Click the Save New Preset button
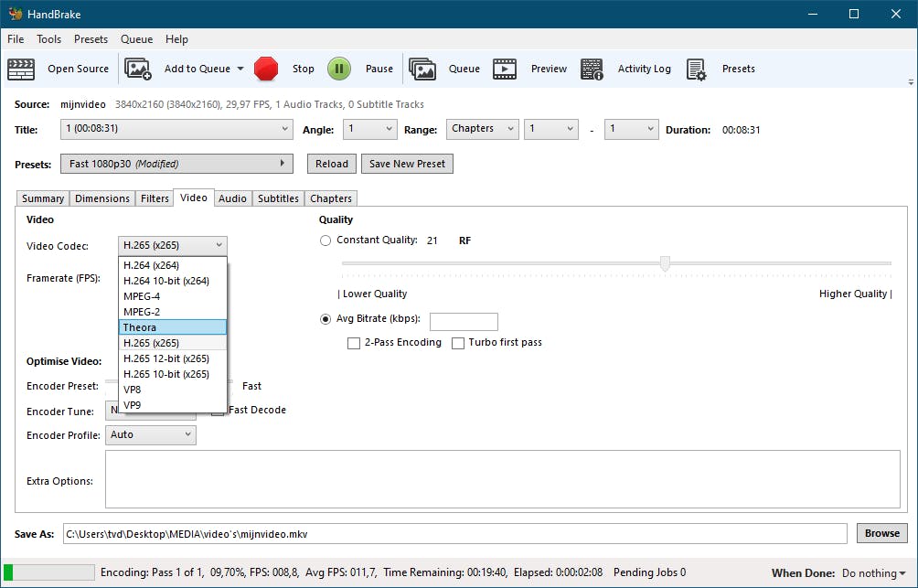This screenshot has height=588, width=918. click(x=407, y=164)
